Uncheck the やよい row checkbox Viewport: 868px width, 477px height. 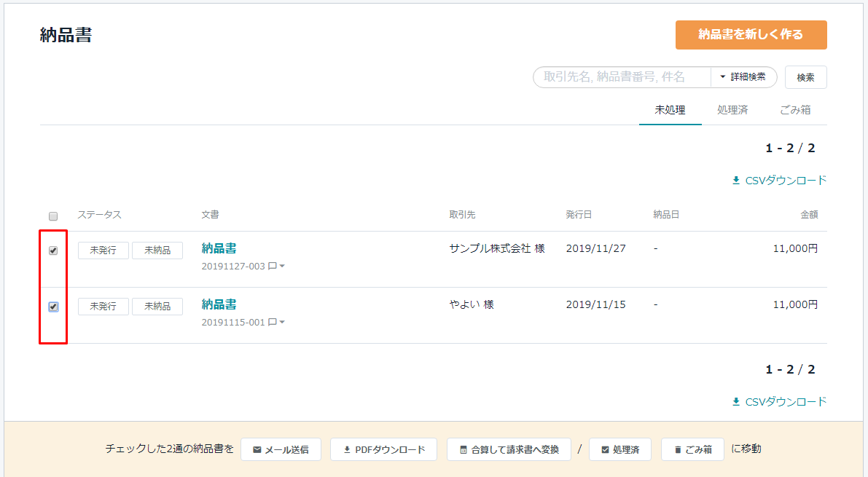pos(53,307)
